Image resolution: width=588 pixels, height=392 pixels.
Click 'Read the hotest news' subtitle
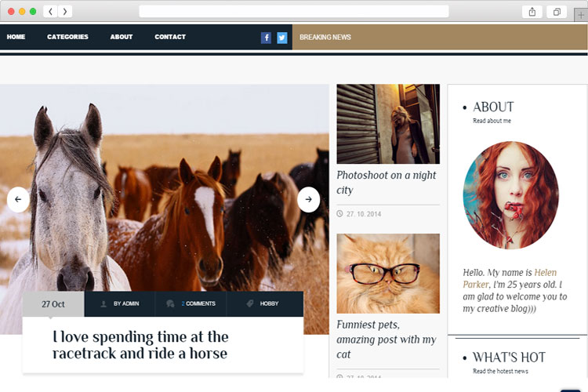coord(500,371)
